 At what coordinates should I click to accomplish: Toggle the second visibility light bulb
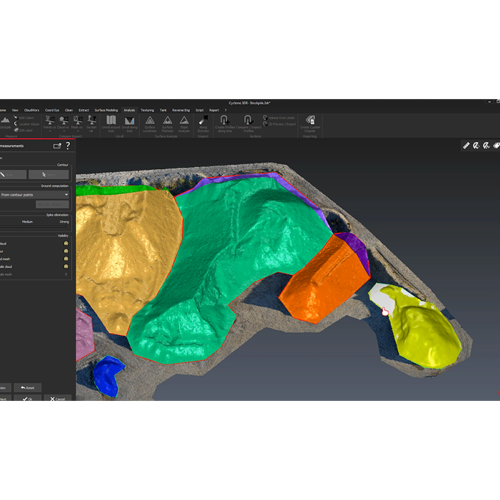[x=66, y=251]
